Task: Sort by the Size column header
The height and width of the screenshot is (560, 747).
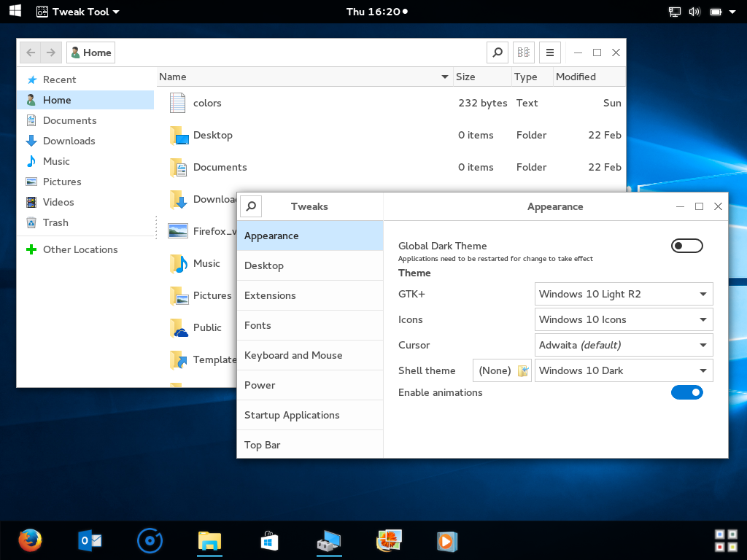Action: pyautogui.click(x=481, y=77)
